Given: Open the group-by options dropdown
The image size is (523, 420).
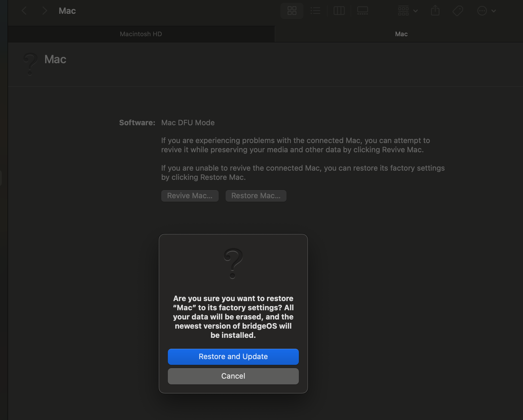Looking at the screenshot, I should pos(408,11).
